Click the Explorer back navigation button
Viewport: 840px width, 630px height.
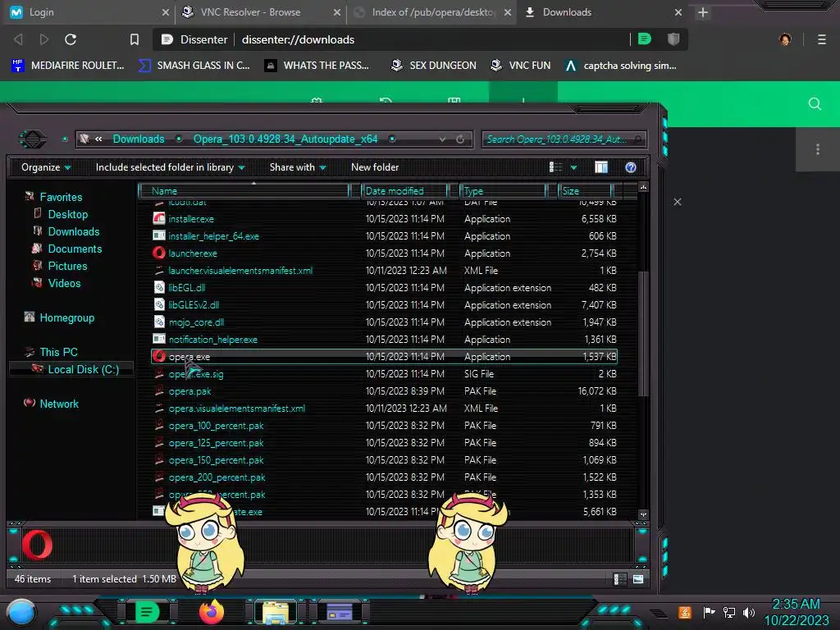(33, 139)
